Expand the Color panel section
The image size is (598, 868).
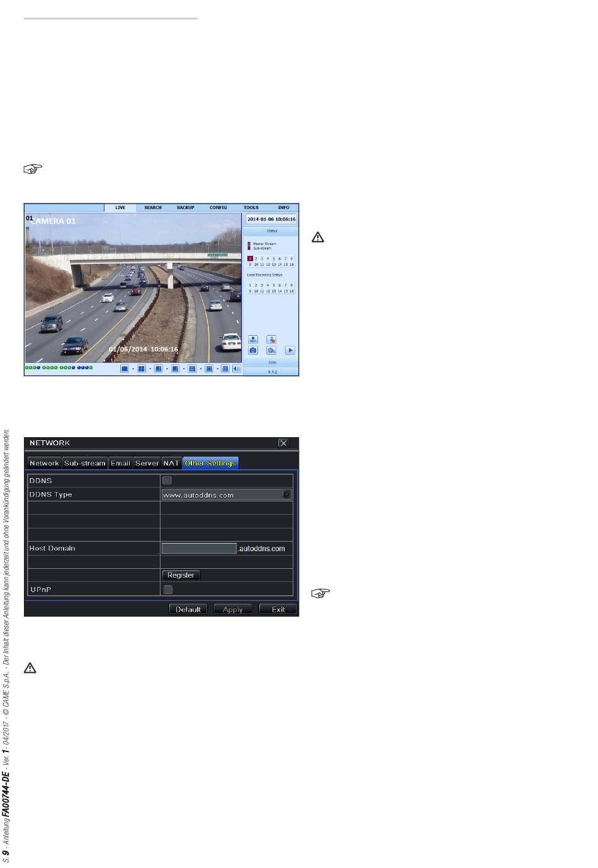272,362
